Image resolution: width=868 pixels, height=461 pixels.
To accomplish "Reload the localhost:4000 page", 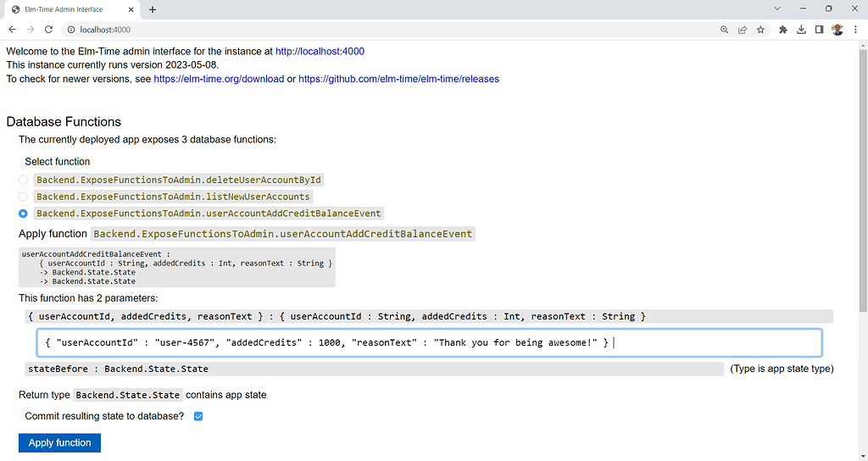I will point(49,29).
